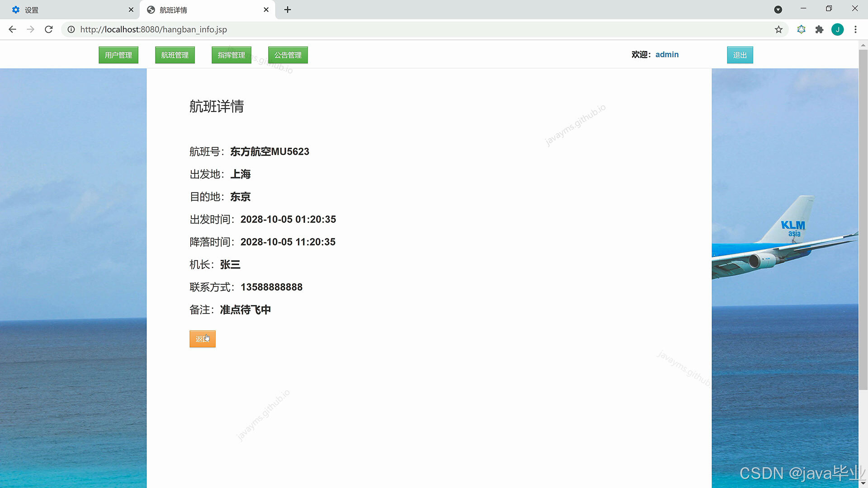The image size is (868, 488).
Task: Click destination value 东京
Action: 240,197
